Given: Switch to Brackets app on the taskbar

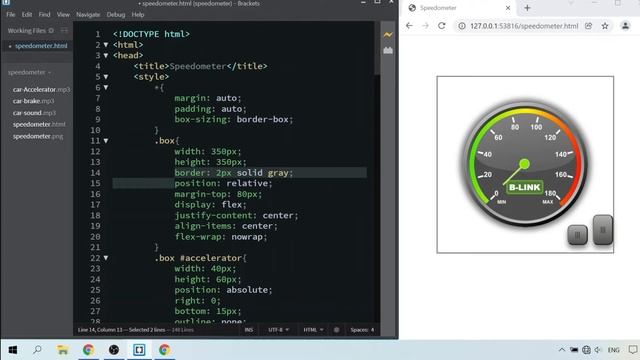Looking at the screenshot, I should pyautogui.click(x=139, y=350).
